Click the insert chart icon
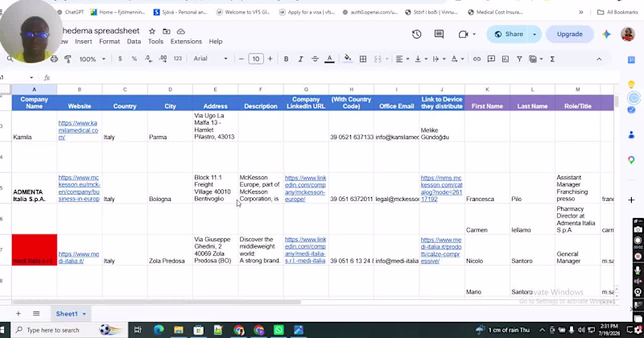Viewport: 644px width, 338px height. (x=506, y=59)
